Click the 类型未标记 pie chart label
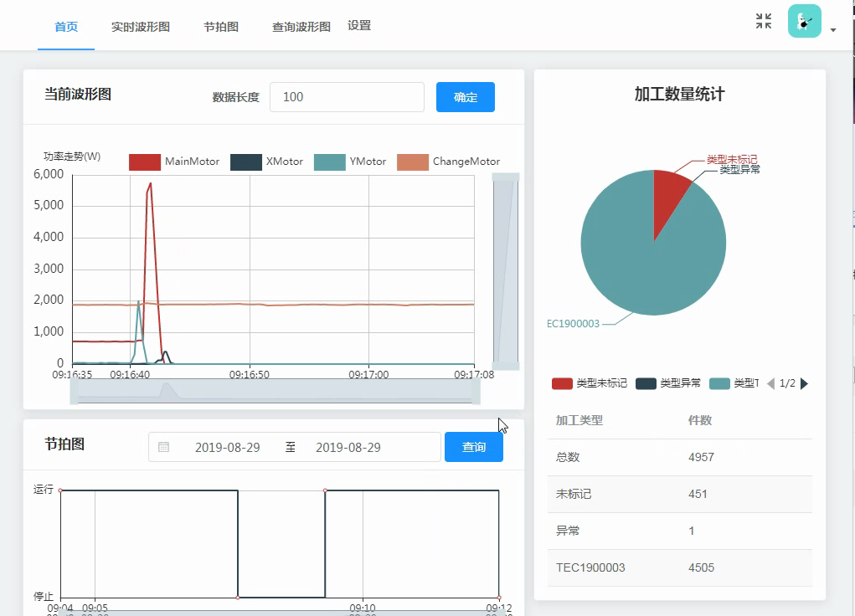 click(732, 159)
